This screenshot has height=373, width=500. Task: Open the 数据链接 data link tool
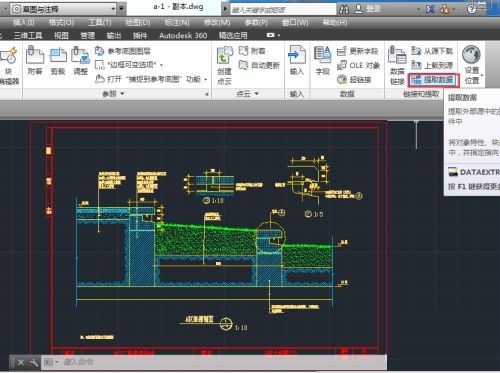397,65
